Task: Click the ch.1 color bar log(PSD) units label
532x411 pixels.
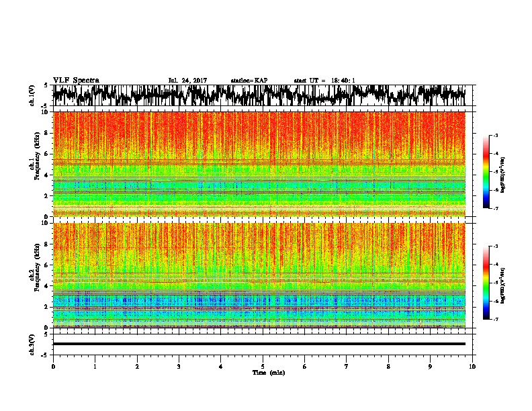Action: 503,175
